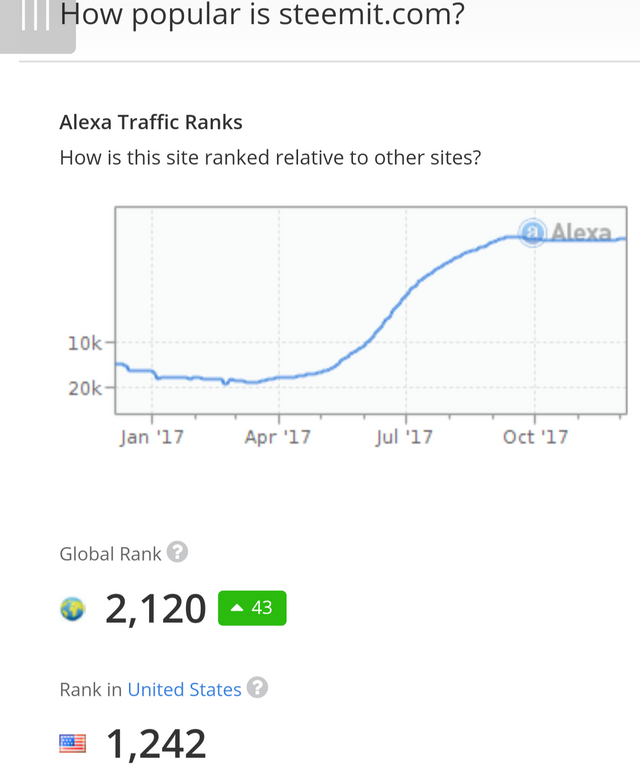Click the "How is this site ranked" subtitle
This screenshot has height=772, width=640.
[x=270, y=157]
